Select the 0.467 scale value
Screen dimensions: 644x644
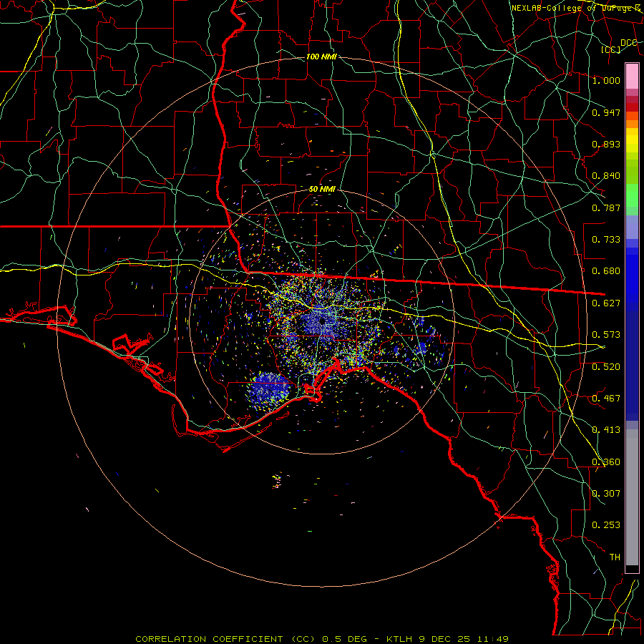[x=606, y=399]
